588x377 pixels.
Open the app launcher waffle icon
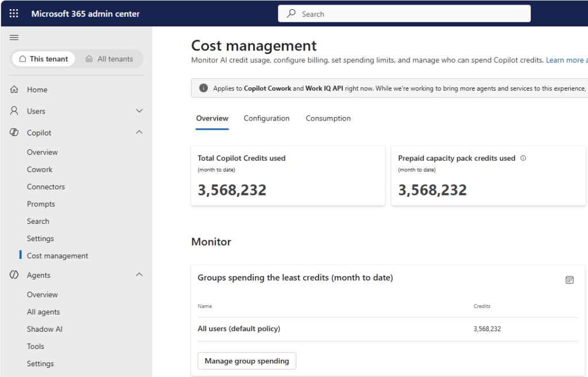(14, 14)
